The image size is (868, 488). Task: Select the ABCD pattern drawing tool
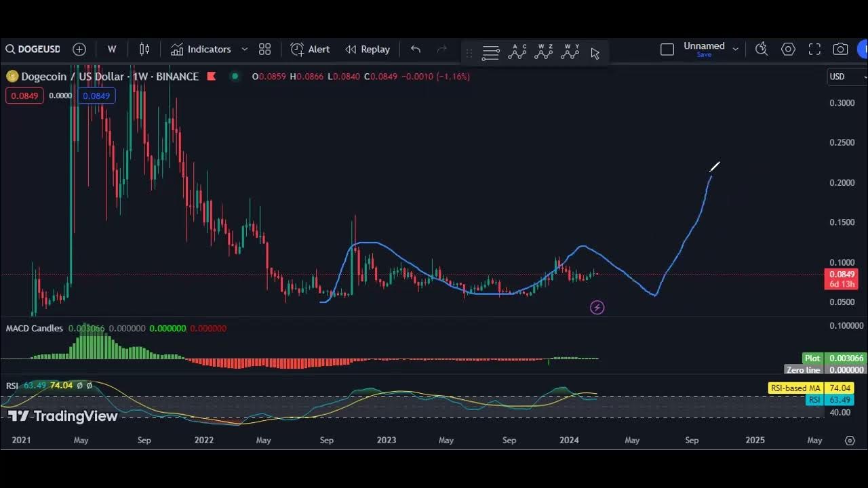(x=517, y=52)
